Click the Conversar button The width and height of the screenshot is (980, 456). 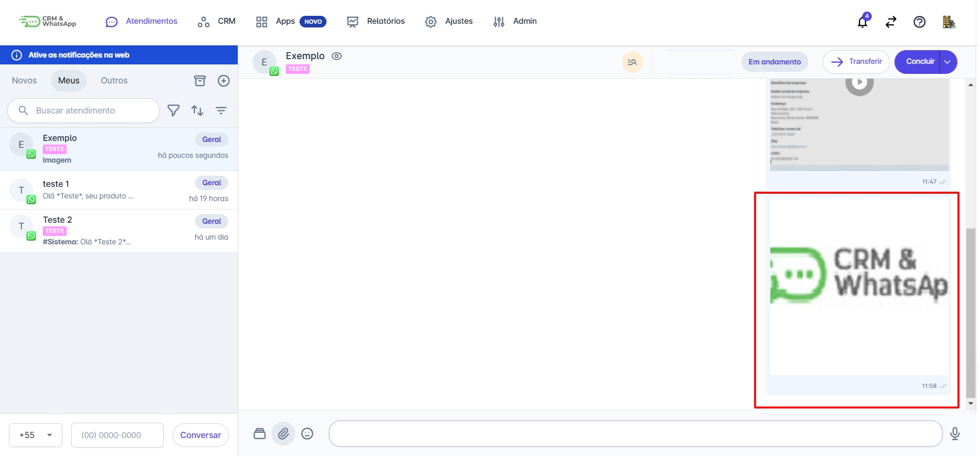click(x=201, y=435)
